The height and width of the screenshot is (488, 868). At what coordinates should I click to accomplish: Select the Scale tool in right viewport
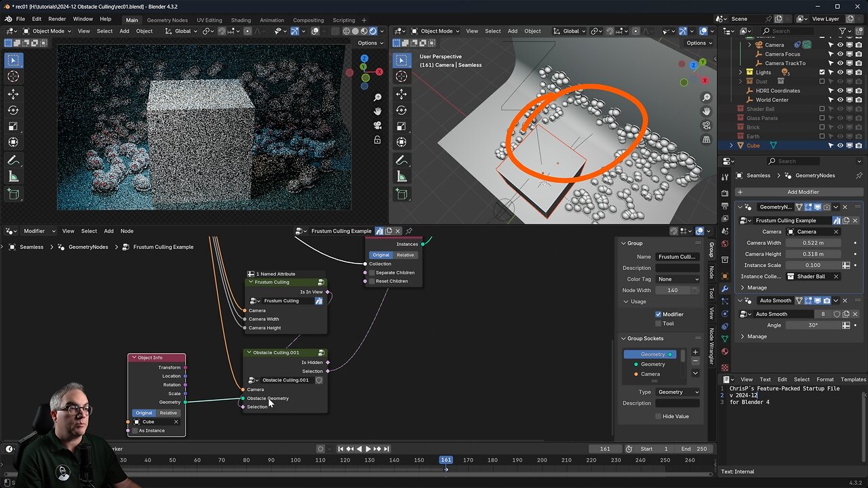[x=401, y=126]
